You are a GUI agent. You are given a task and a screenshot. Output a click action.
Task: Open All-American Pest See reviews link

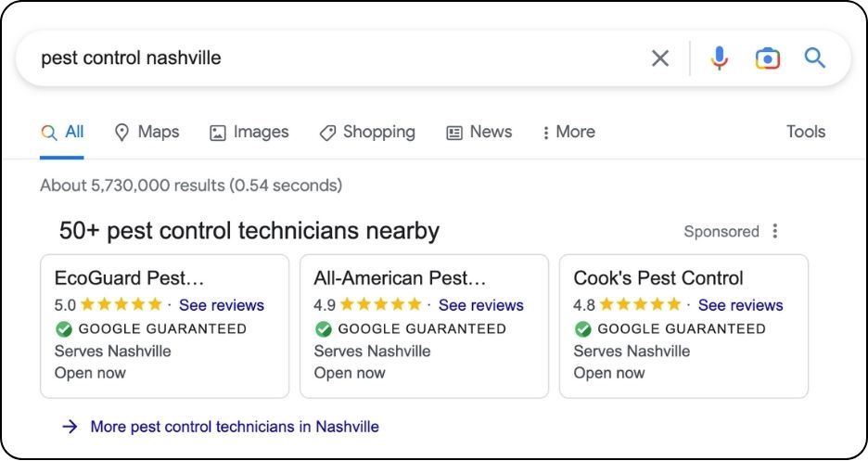click(x=481, y=305)
